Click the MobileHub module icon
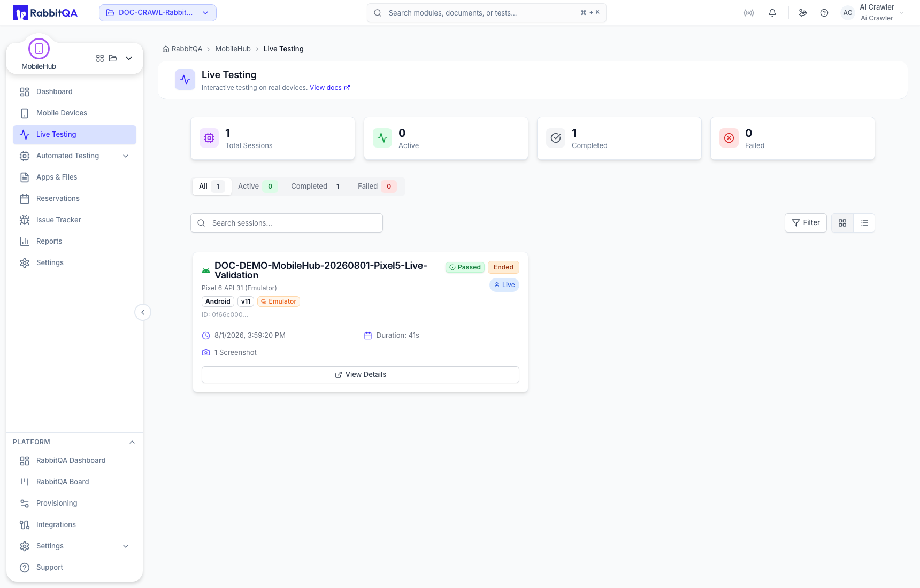The height and width of the screenshot is (588, 920). (x=39, y=49)
